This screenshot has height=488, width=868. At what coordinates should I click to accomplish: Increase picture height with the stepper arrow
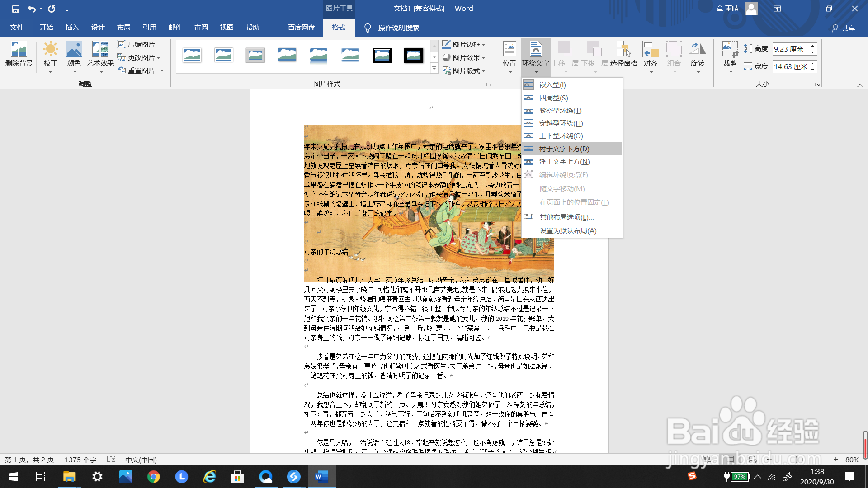pos(812,46)
